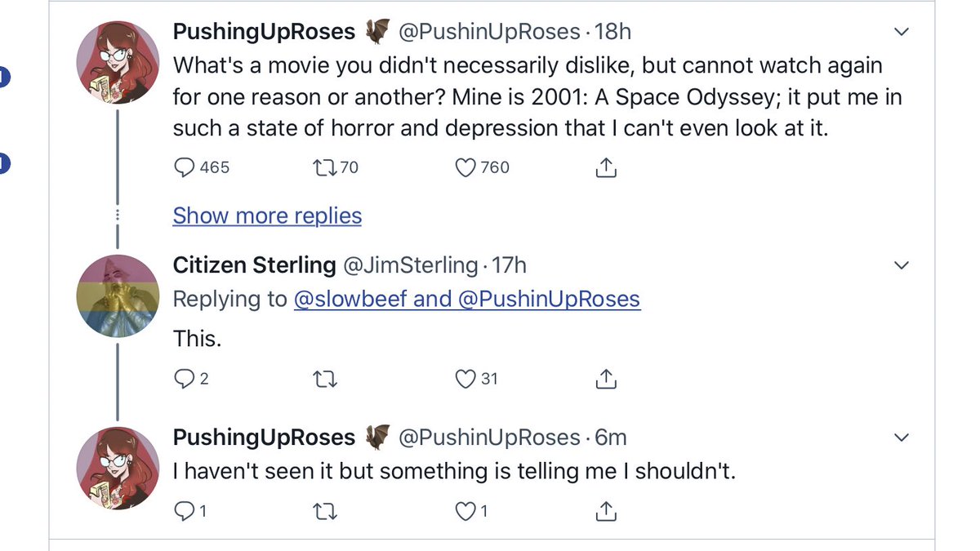Reply to the 2001: A Space Odyssey tweet
980x551 pixels.
[x=183, y=167]
